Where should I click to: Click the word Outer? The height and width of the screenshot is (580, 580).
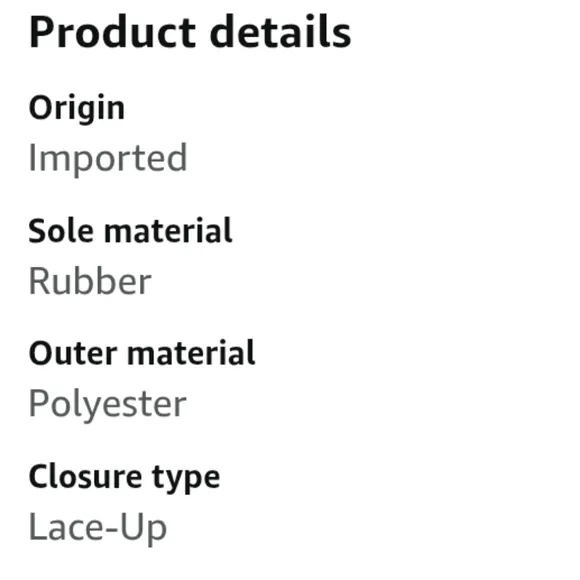73,353
